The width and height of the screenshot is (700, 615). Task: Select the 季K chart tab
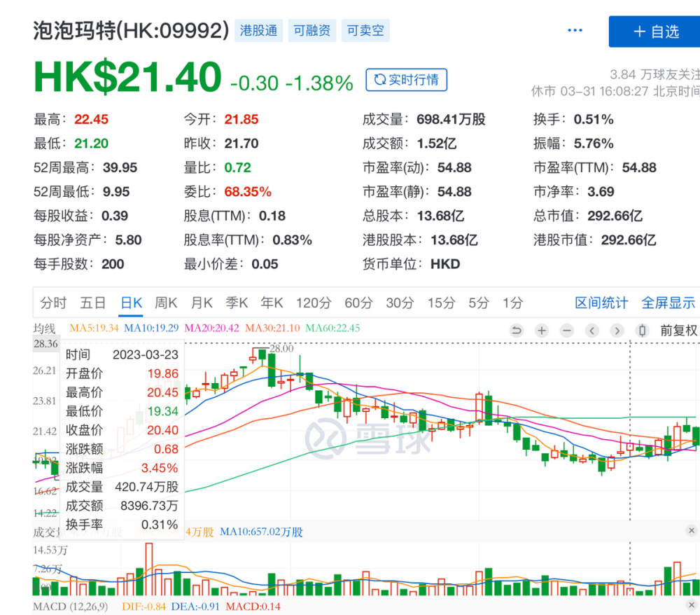(x=237, y=303)
